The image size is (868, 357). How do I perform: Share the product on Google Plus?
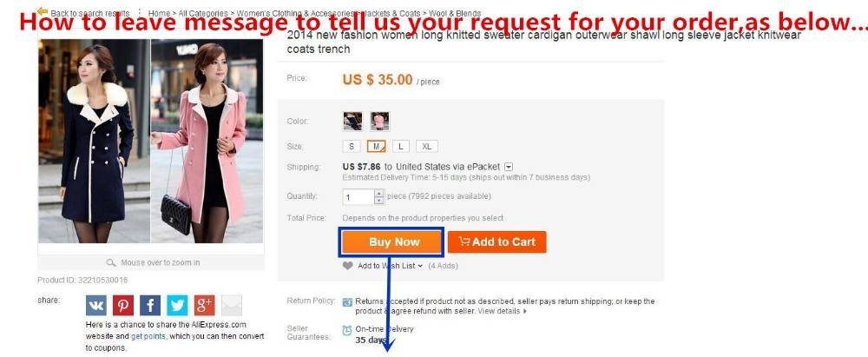[204, 305]
